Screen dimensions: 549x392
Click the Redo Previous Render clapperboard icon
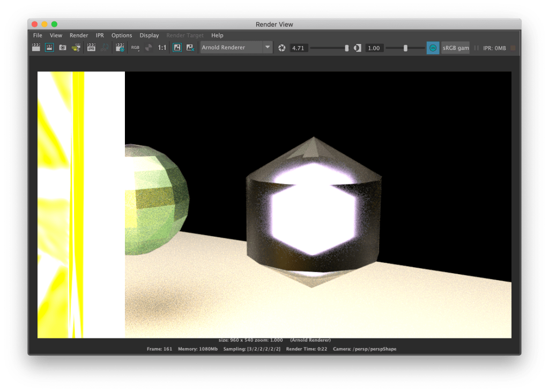36,48
